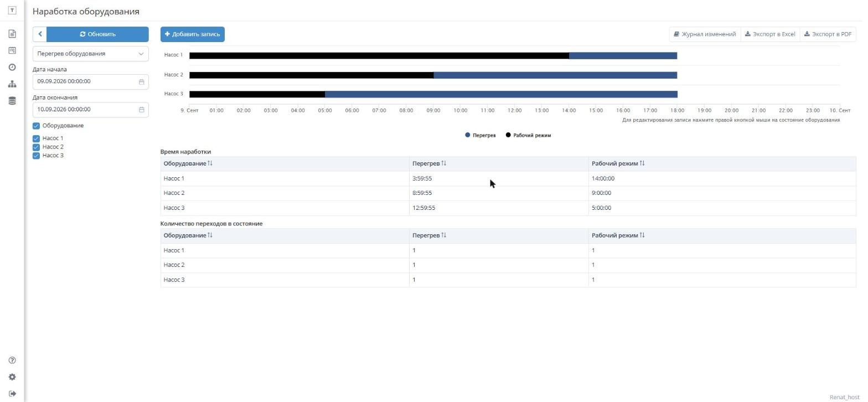Sort Количество переходов table by Оборудование
Screen dimensions: 868x402
click(x=210, y=235)
